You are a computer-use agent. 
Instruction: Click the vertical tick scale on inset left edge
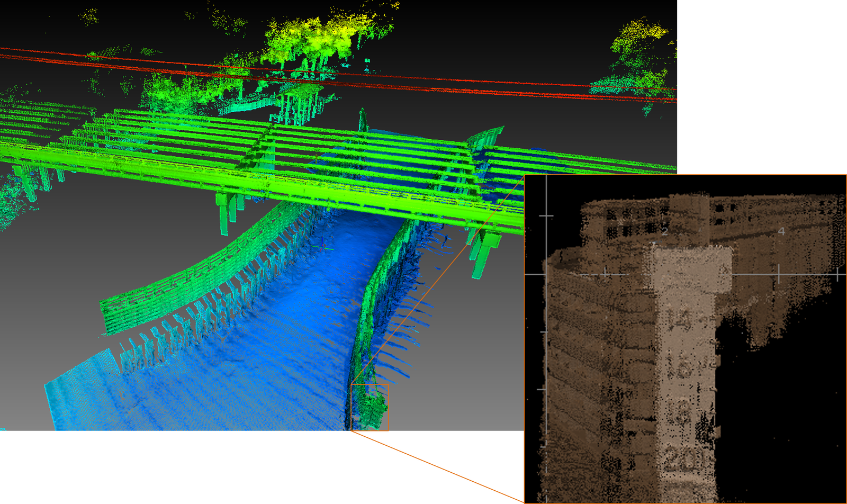click(545, 215)
